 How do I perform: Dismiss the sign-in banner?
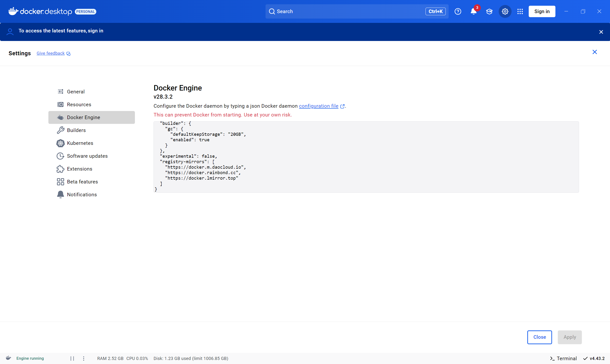601,32
